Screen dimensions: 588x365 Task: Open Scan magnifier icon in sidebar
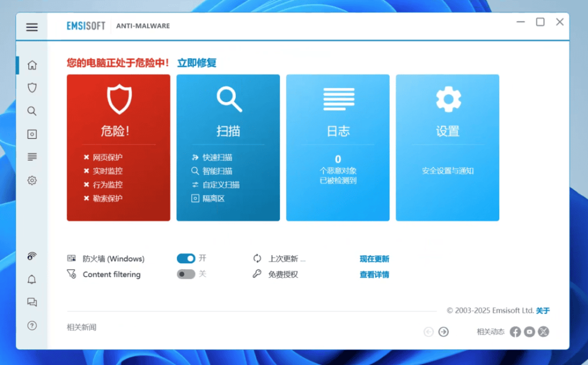tap(32, 111)
